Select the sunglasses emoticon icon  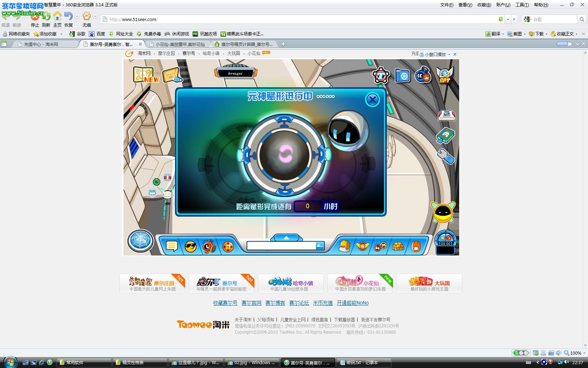click(190, 247)
